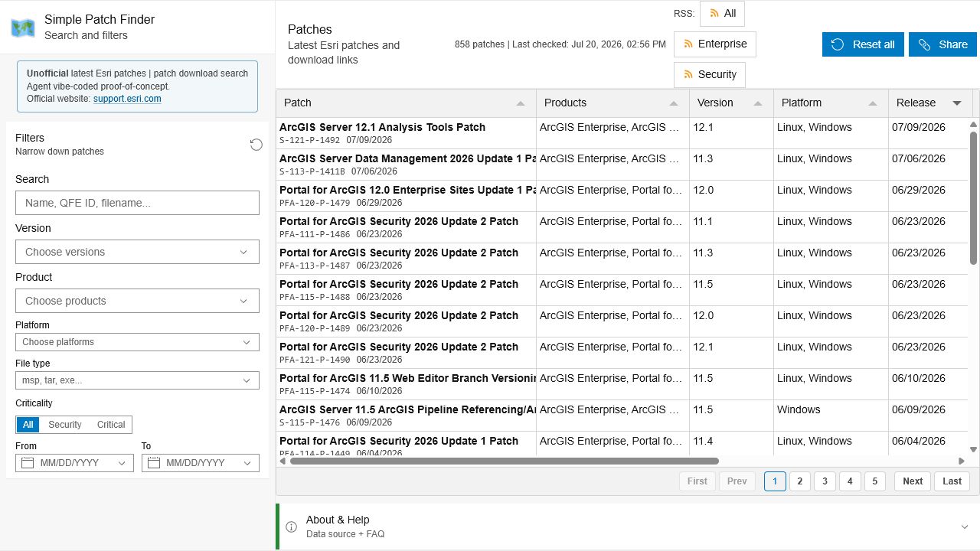Open the From date calendar icon
The height and width of the screenshot is (551, 980).
28,463
